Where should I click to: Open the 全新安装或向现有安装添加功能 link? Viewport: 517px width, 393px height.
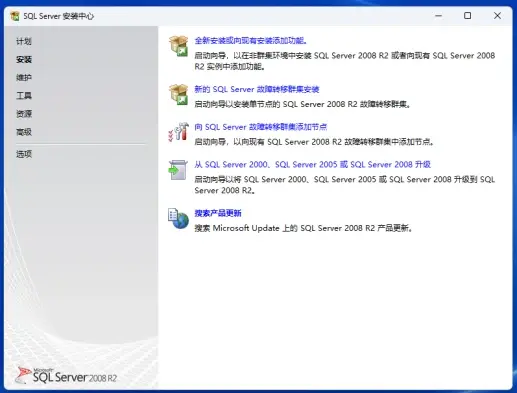pos(251,41)
